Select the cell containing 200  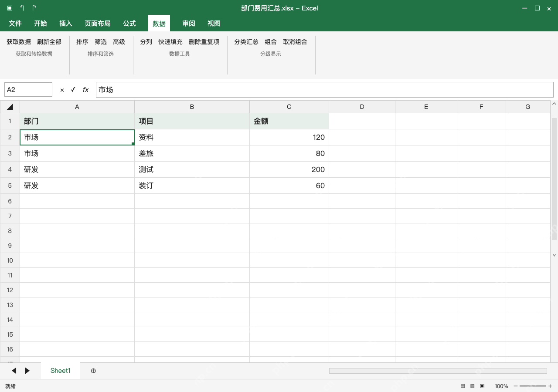(x=289, y=169)
